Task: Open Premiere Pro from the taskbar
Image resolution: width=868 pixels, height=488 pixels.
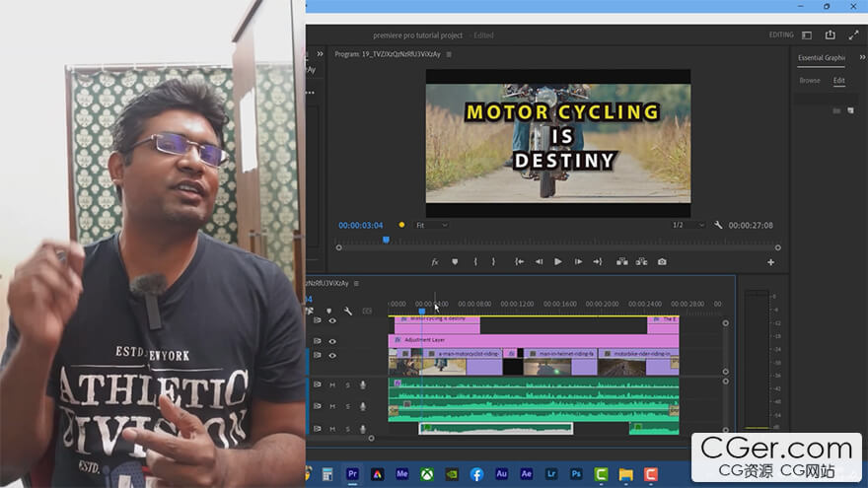Action: [353, 474]
